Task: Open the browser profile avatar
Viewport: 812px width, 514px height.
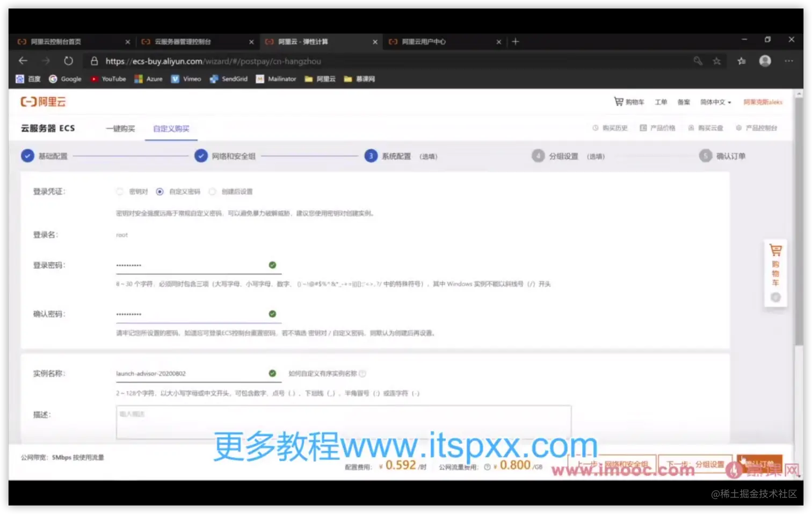Action: click(765, 61)
